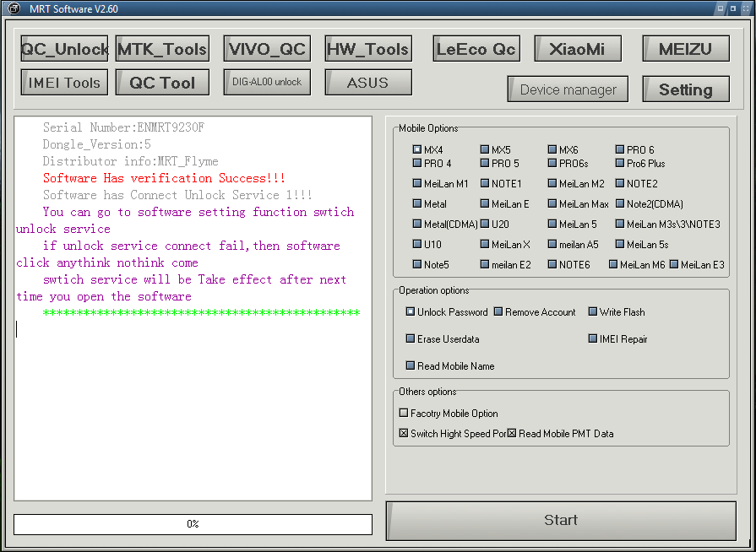This screenshot has width=756, height=552.
Task: Open the HW_Tools module
Action: coord(368,49)
